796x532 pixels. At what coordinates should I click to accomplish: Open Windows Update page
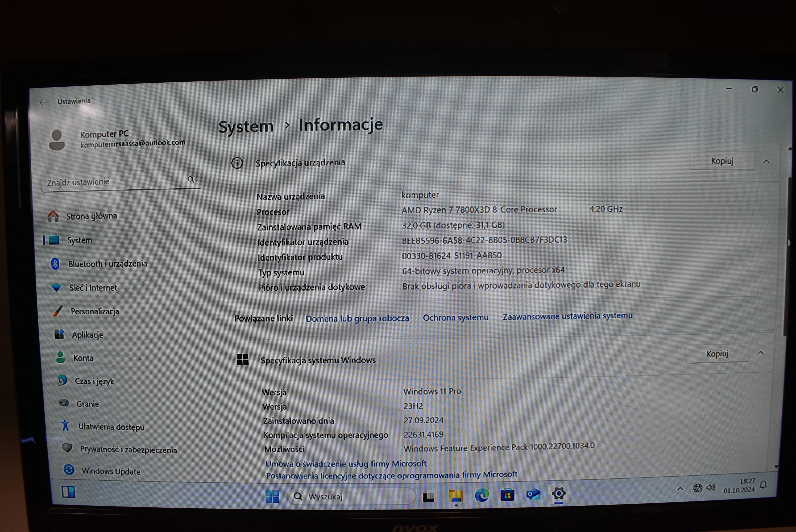111,471
